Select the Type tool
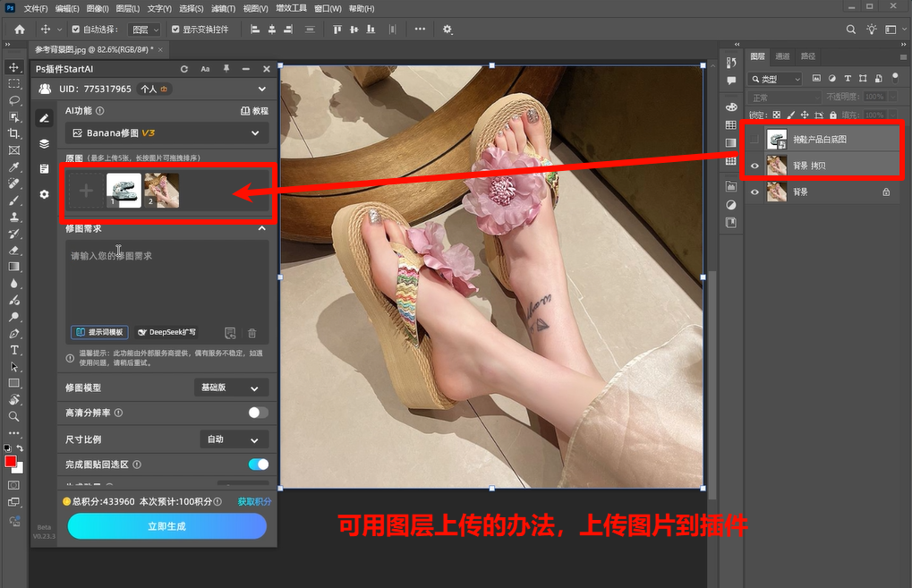Image resolution: width=912 pixels, height=588 pixels. pos(13,348)
